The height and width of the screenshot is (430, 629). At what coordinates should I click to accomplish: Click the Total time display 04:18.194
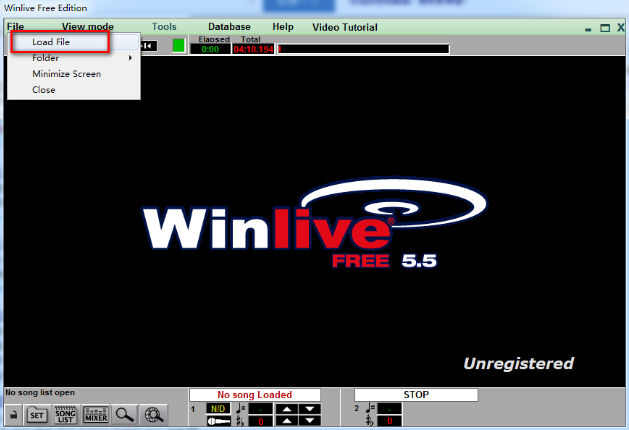point(253,49)
